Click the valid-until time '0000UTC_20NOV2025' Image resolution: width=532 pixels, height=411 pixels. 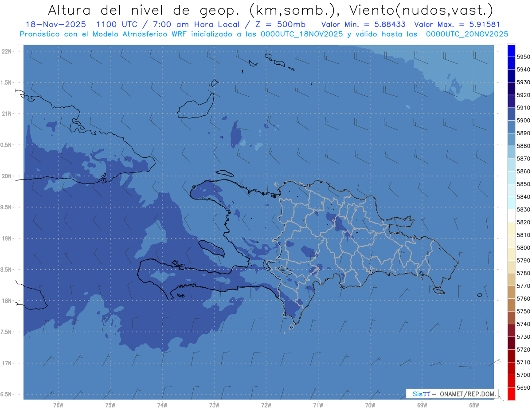pos(467,34)
